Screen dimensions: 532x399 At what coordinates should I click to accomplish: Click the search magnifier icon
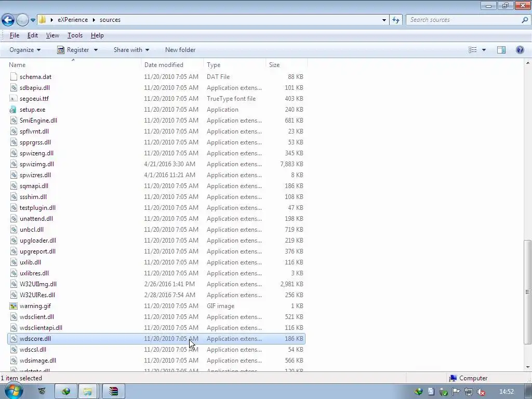(525, 20)
